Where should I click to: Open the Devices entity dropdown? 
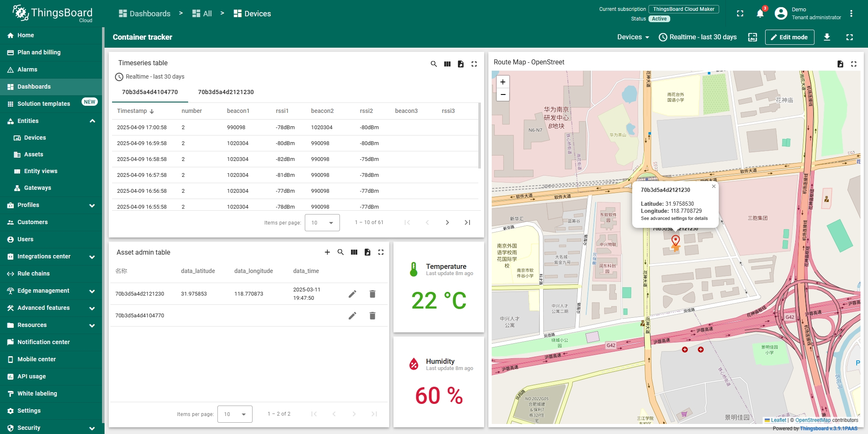click(x=633, y=37)
